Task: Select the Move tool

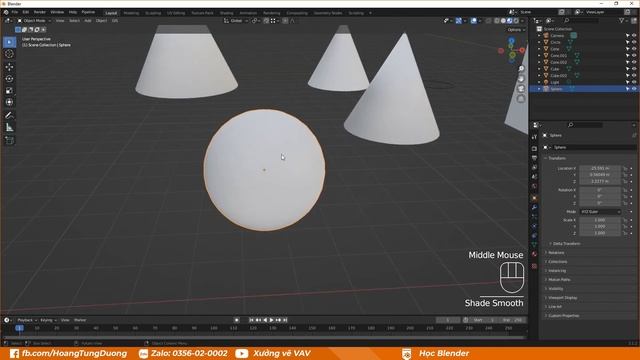Action: click(9, 67)
